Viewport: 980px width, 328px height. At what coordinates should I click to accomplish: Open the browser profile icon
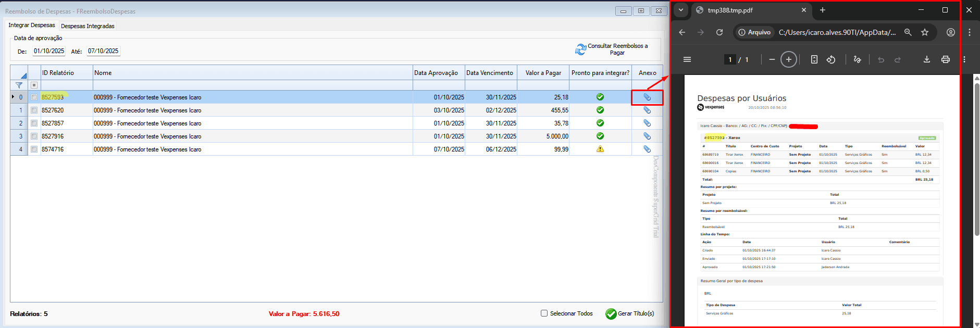point(951,32)
